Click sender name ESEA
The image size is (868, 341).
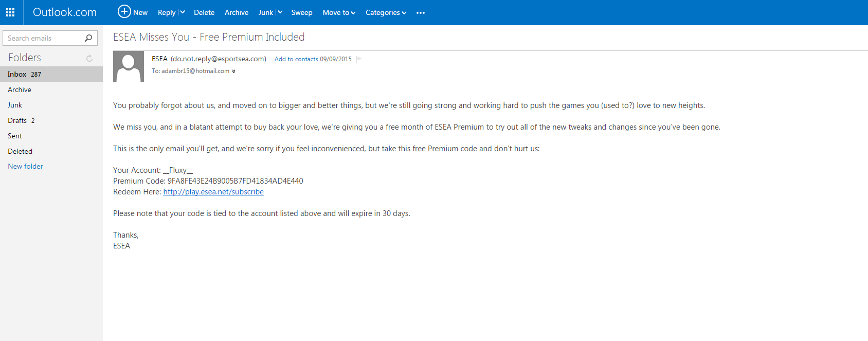click(x=159, y=59)
